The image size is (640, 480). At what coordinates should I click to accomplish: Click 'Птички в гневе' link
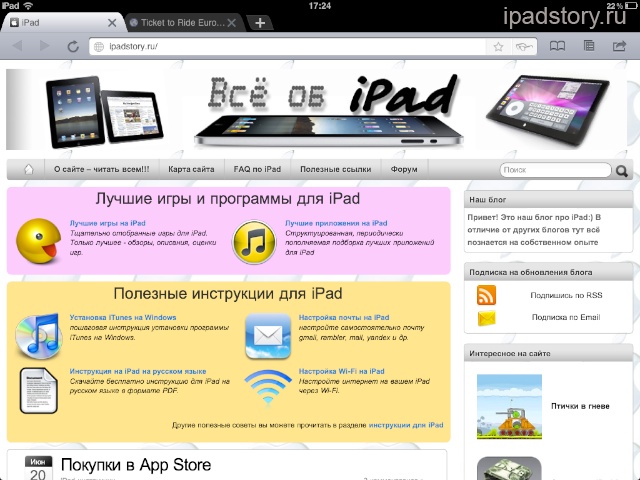click(x=580, y=406)
